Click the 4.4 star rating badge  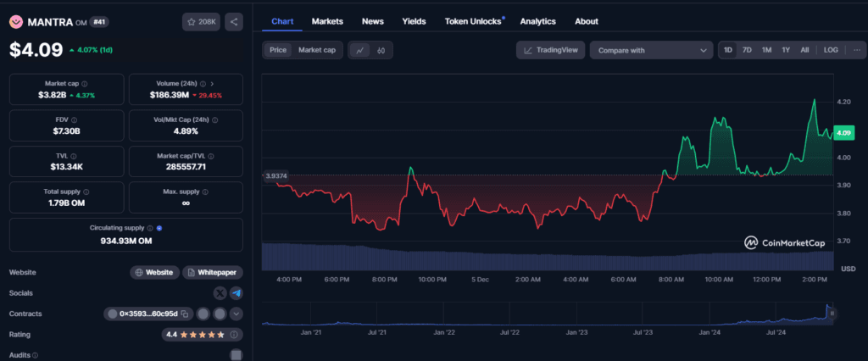click(x=202, y=335)
